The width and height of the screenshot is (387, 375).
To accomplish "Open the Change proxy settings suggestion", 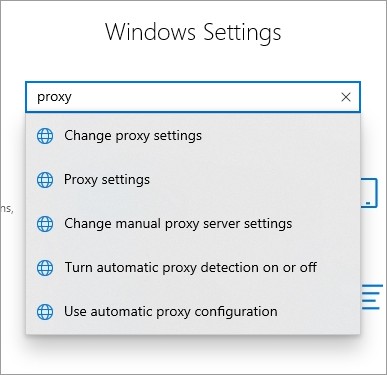I will (x=193, y=136).
